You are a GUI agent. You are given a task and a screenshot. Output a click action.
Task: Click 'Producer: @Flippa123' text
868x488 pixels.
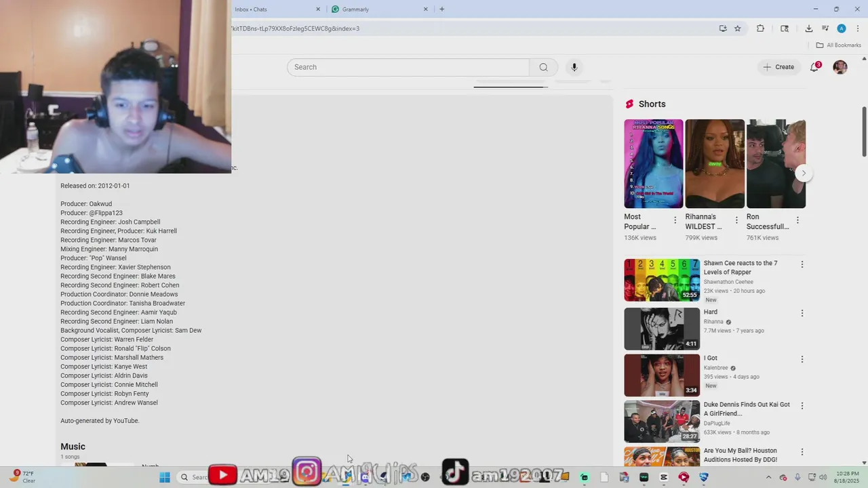point(92,213)
